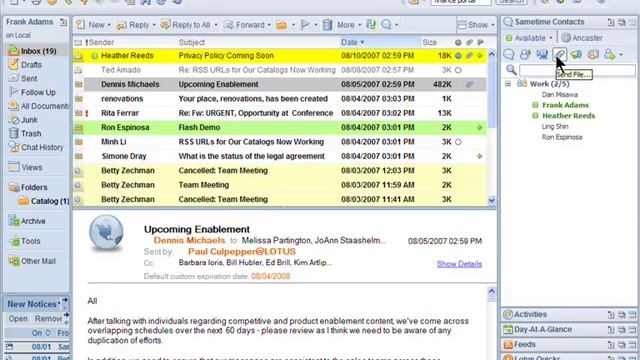This screenshot has height=360, width=640.
Task: Click the Folders heading in navigator
Action: (x=28, y=187)
